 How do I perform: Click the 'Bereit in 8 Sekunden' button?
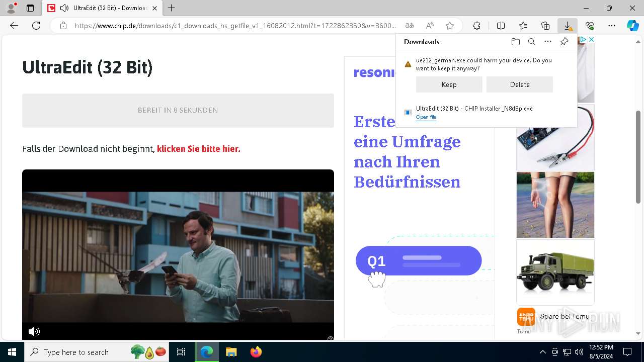pos(178,110)
